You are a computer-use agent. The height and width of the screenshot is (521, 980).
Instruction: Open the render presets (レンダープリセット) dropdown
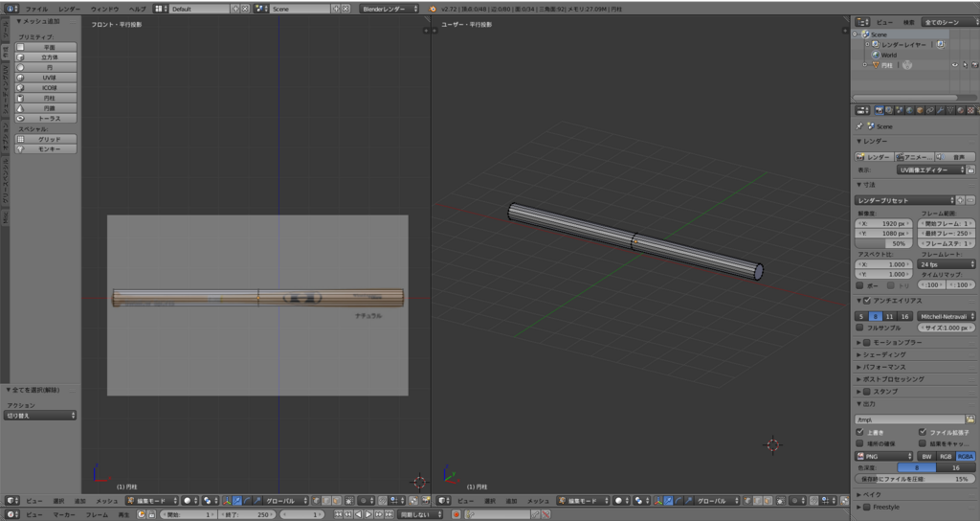pyautogui.click(x=904, y=200)
